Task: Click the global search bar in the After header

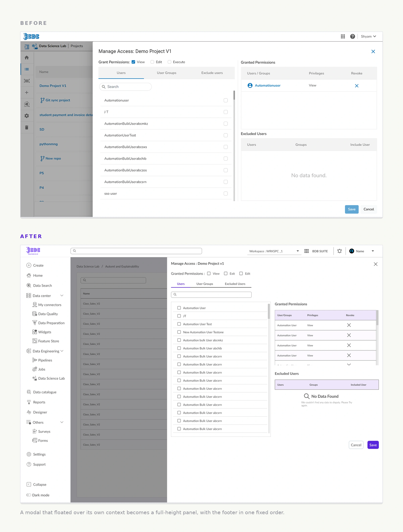Action: [136, 251]
